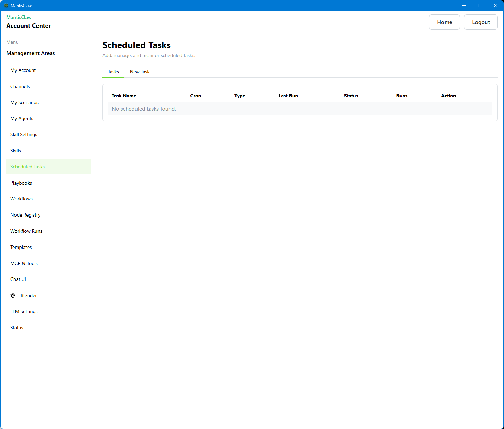Navigate to the Channels section

(x=20, y=86)
